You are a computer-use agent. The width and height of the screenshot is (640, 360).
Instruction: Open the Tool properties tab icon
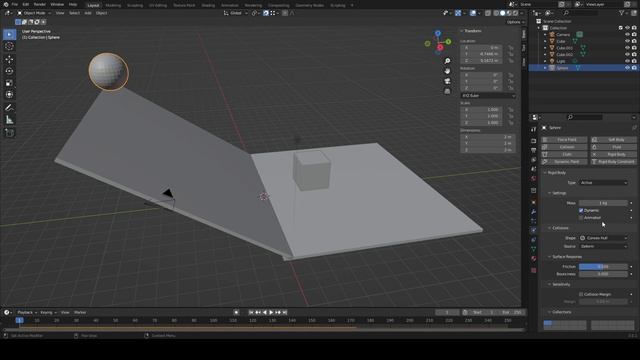click(x=533, y=129)
